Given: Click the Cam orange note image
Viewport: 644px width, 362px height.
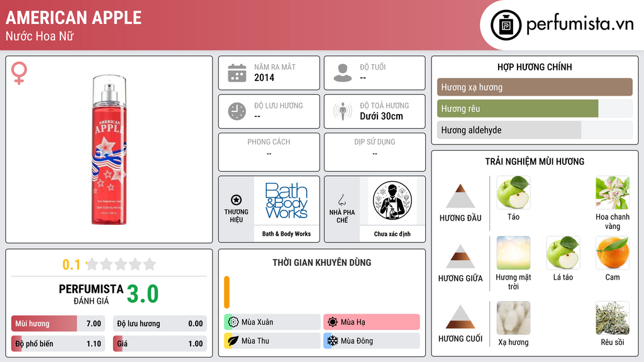Looking at the screenshot, I should tap(613, 253).
